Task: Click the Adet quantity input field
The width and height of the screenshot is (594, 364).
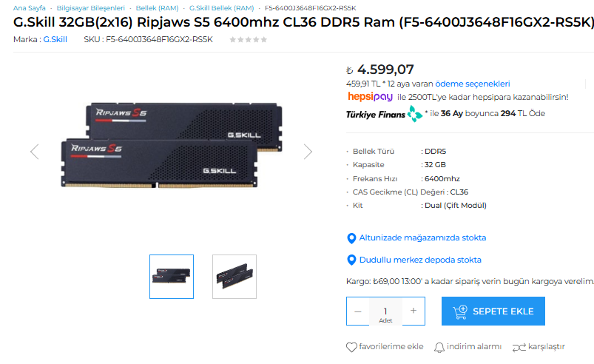Action: [385, 311]
